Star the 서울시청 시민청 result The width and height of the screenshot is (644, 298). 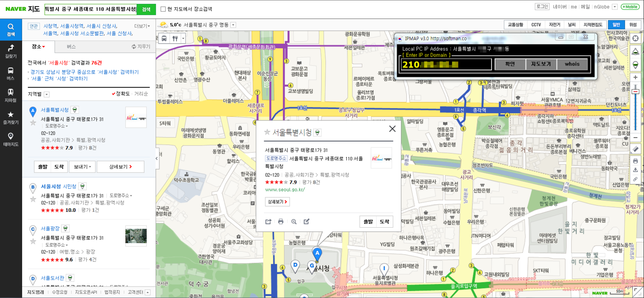click(33, 199)
